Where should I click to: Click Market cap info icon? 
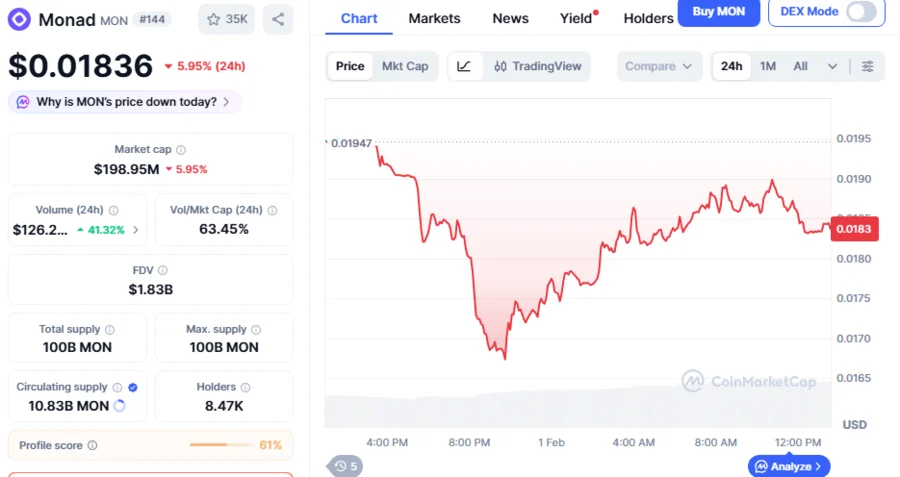pyautogui.click(x=182, y=149)
